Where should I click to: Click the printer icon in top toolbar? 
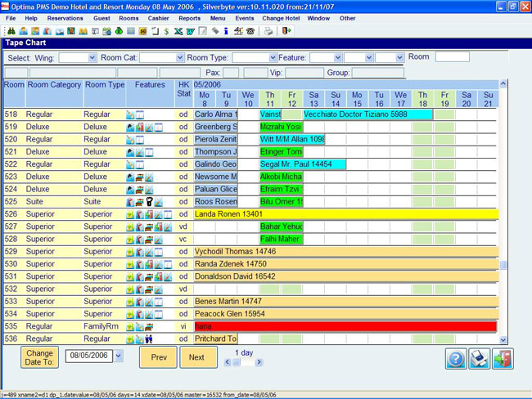pos(268,31)
